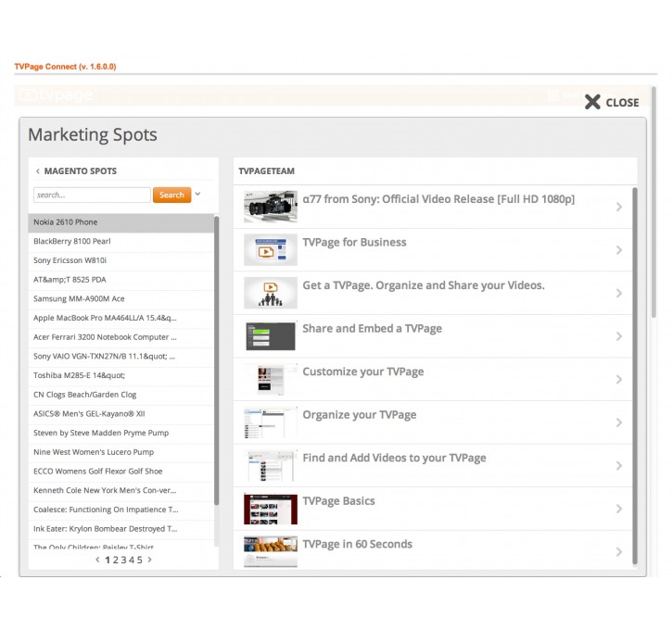Screen dimensions: 672x630
Task: Expand TVPage in 60 Seconds arrow
Action: [619, 552]
